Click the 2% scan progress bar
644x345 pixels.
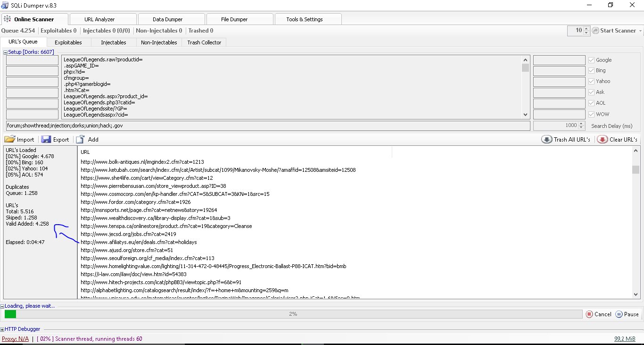point(293,314)
